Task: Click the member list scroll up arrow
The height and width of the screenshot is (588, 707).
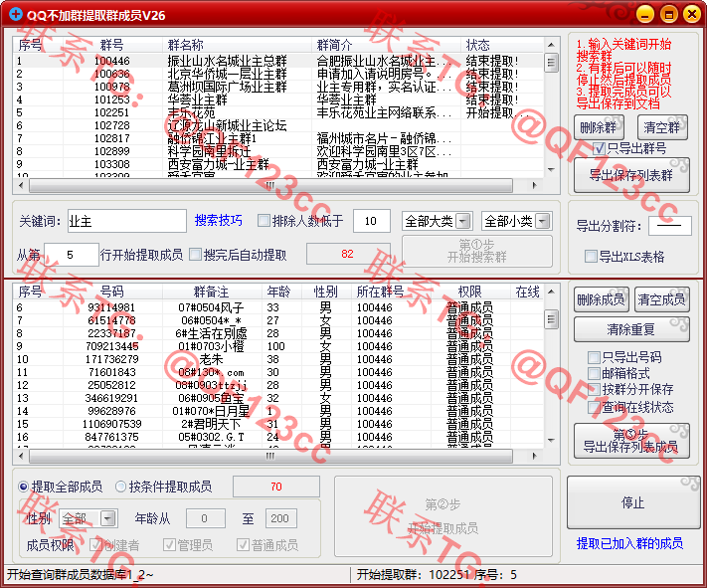Action: (x=551, y=292)
